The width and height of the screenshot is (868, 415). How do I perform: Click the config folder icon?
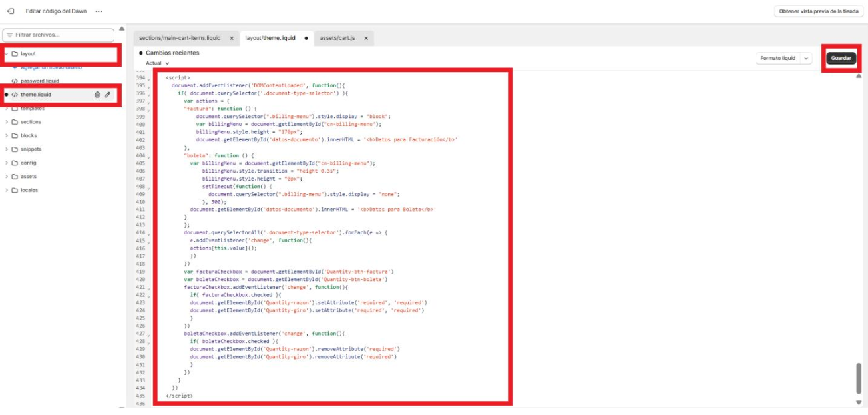click(x=15, y=163)
